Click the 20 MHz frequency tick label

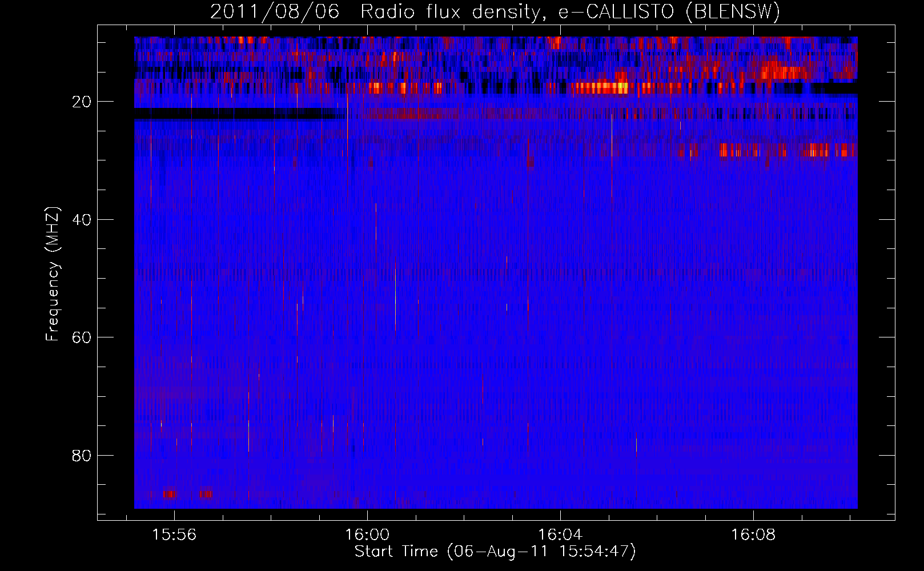pos(82,102)
